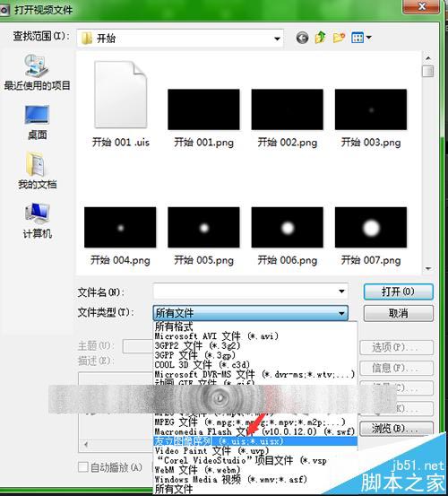The width and height of the screenshot is (448, 496).
Task: Select thumbnail 开始 007.png
Action: coord(371,236)
